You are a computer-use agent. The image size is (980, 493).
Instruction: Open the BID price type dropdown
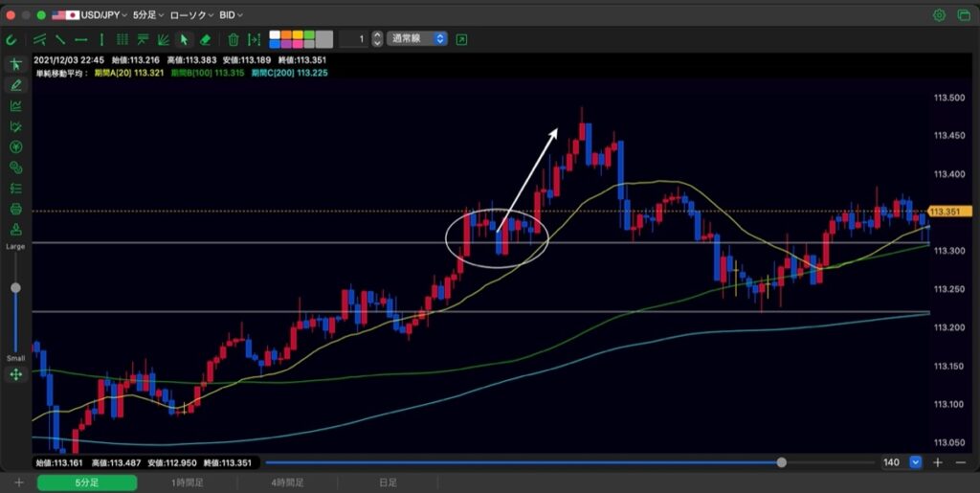[x=232, y=15]
